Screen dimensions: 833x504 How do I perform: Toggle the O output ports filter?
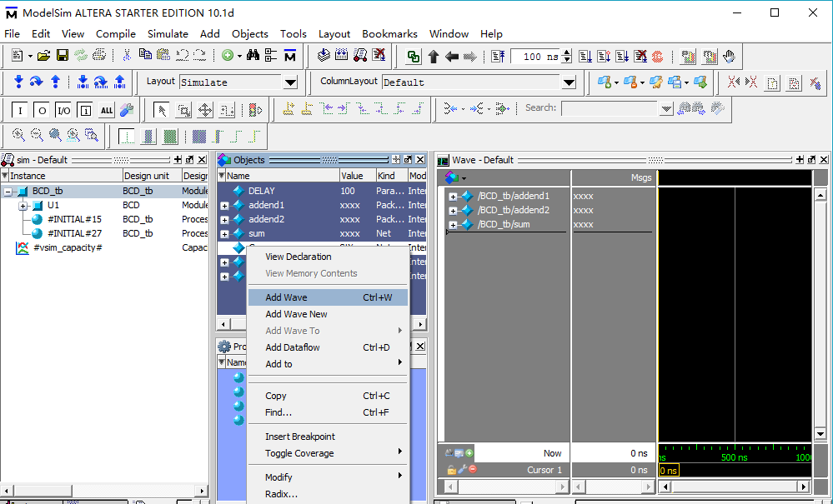point(42,110)
